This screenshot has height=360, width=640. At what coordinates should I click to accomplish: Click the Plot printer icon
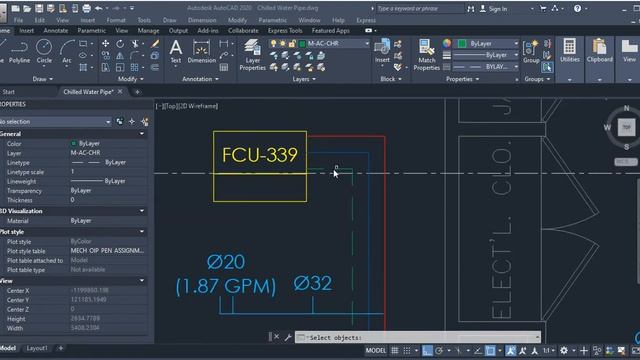click(87, 8)
